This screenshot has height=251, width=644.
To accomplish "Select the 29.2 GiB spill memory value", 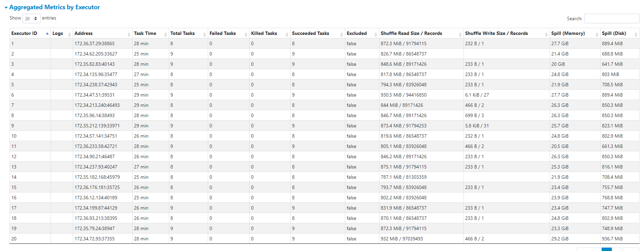I will pyautogui.click(x=560, y=239).
